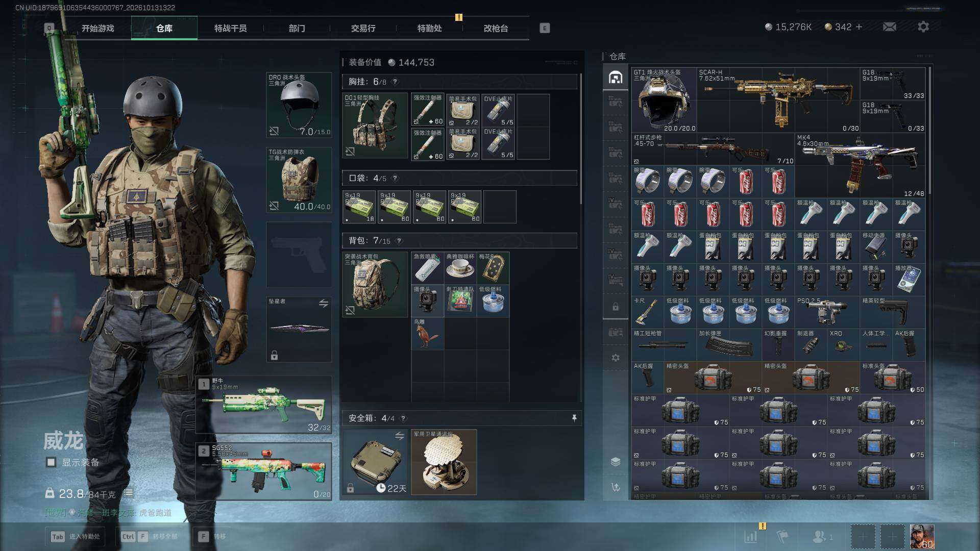The width and height of the screenshot is (980, 551).
Task: Select the main warehouse stash tab icon
Action: coord(616,78)
